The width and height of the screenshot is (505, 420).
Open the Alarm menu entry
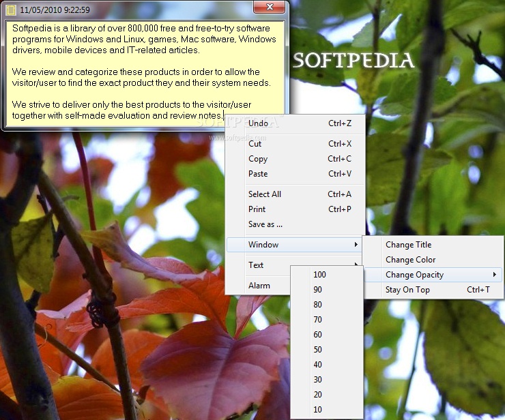tap(259, 286)
